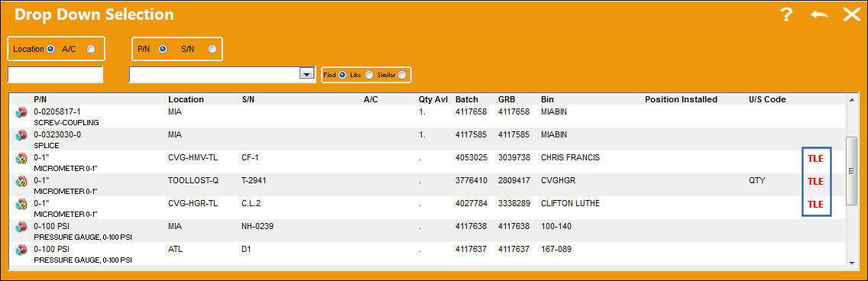Choose the Find search mode
Image resolution: width=868 pixels, height=281 pixels.
(x=342, y=75)
